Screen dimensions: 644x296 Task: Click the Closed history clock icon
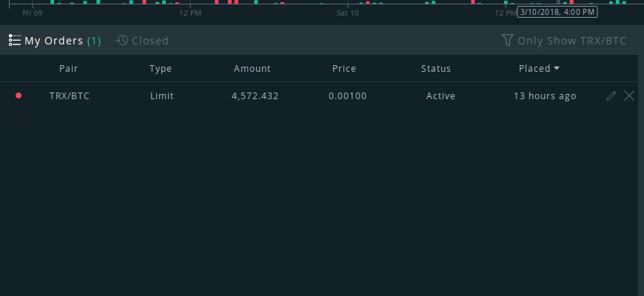click(x=122, y=40)
